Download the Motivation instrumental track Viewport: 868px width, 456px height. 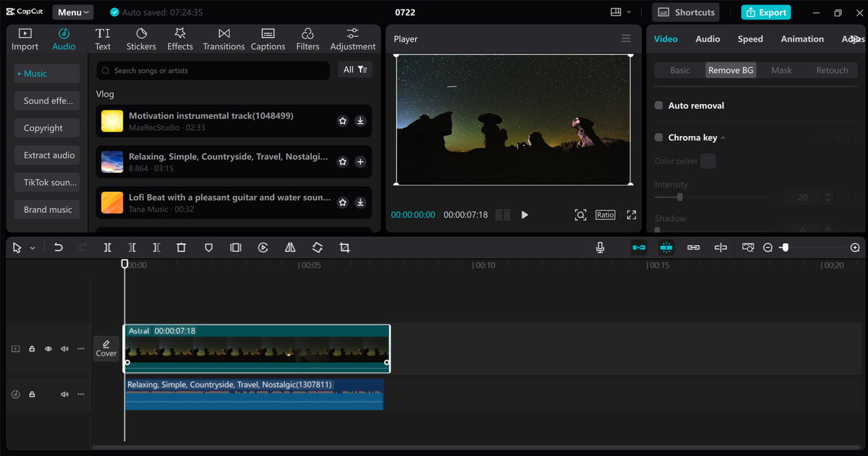[360, 121]
